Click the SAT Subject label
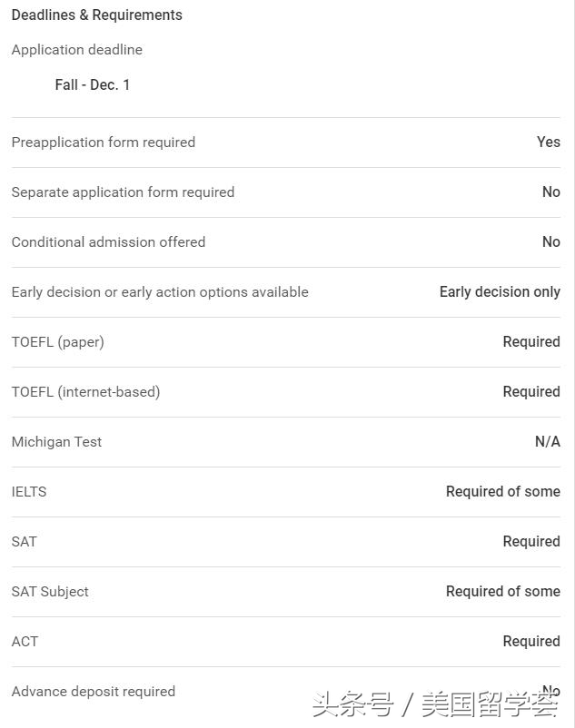This screenshot has height=728, width=575. [50, 592]
